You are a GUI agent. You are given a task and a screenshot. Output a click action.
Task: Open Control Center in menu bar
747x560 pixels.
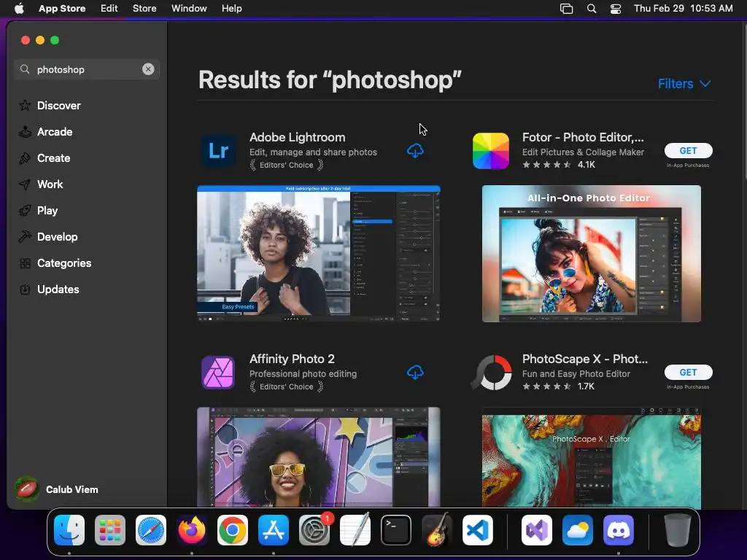pyautogui.click(x=616, y=8)
